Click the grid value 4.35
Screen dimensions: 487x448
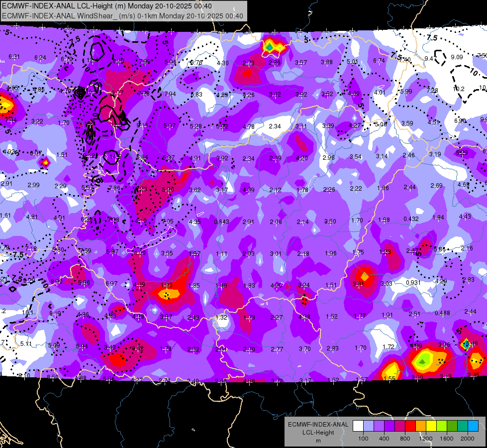pos(195,222)
